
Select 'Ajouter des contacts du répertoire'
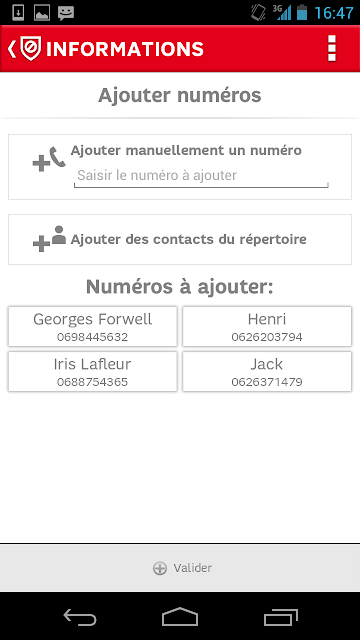click(180, 240)
